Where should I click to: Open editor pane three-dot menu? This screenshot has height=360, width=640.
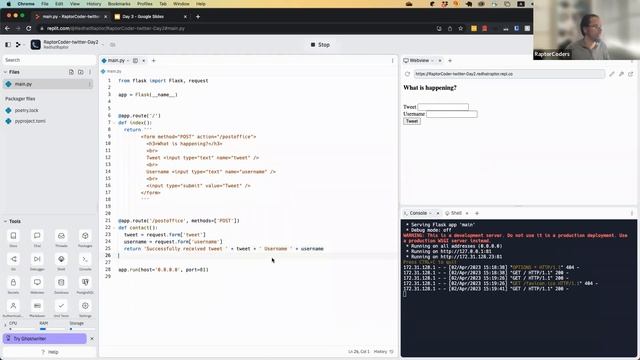point(393,60)
